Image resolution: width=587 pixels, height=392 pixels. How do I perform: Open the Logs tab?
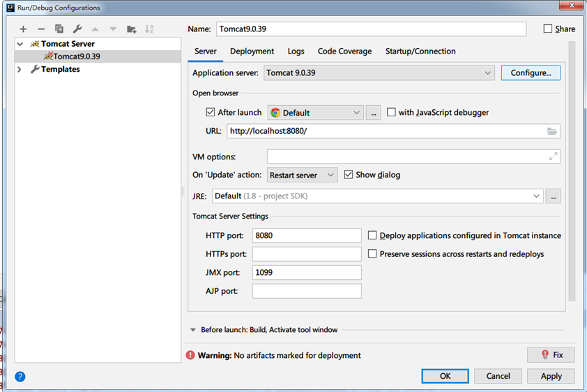click(x=296, y=52)
